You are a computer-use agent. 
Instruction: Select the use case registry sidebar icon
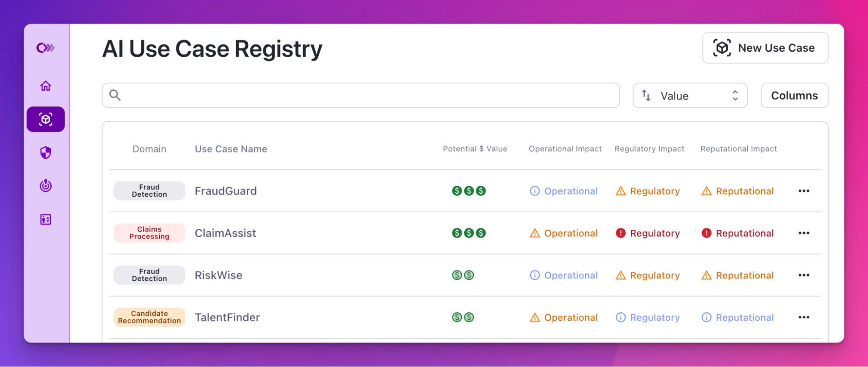[x=46, y=119]
